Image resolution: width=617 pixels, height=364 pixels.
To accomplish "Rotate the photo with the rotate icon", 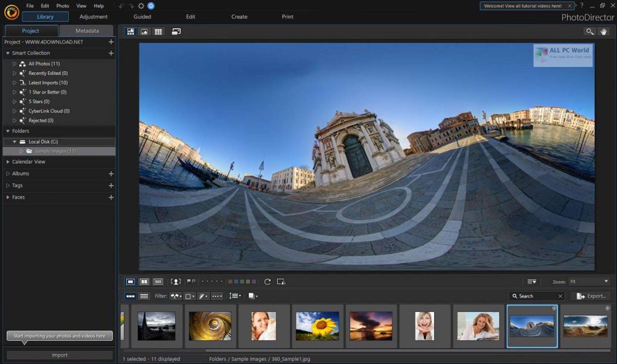I will (x=267, y=282).
